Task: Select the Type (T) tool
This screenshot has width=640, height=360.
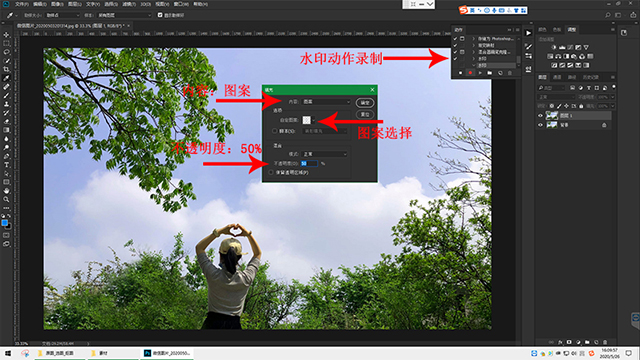Action: click(x=6, y=165)
